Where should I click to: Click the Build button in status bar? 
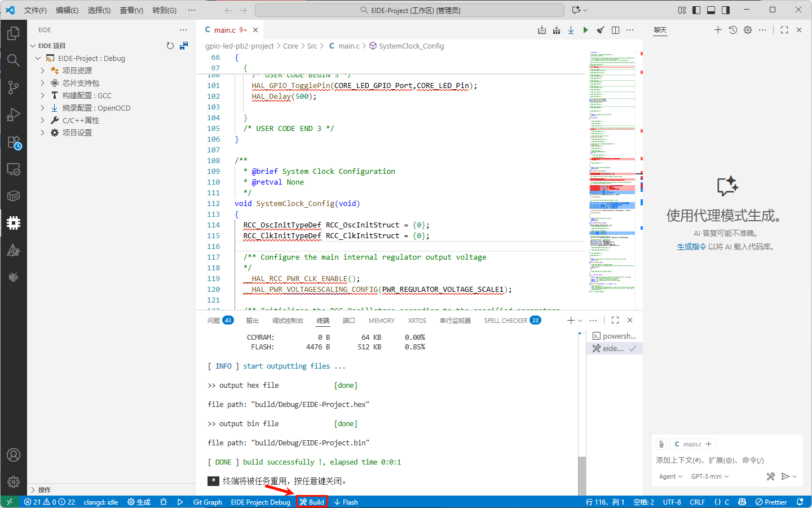[312, 502]
